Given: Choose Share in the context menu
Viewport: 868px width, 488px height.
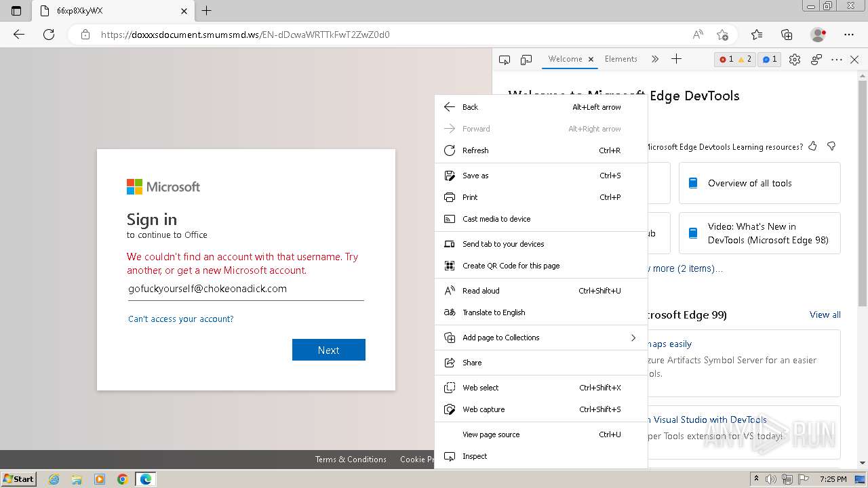Looking at the screenshot, I should tap(541, 363).
